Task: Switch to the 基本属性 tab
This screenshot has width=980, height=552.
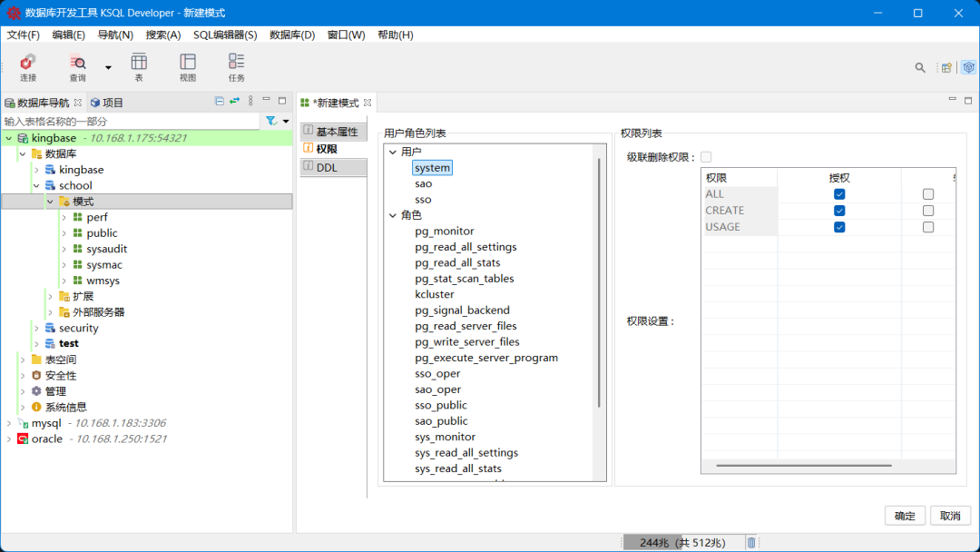Action: (333, 132)
